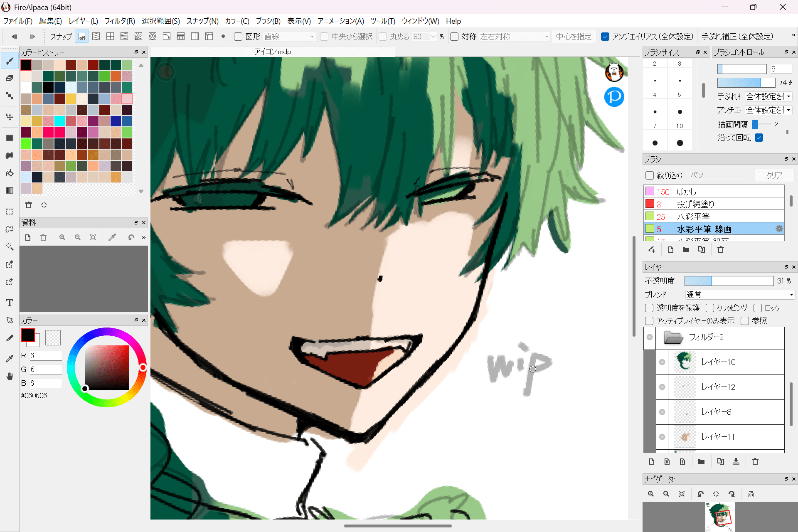798x532 pixels.
Task: Click the クリア button in brush panel
Action: click(x=774, y=175)
